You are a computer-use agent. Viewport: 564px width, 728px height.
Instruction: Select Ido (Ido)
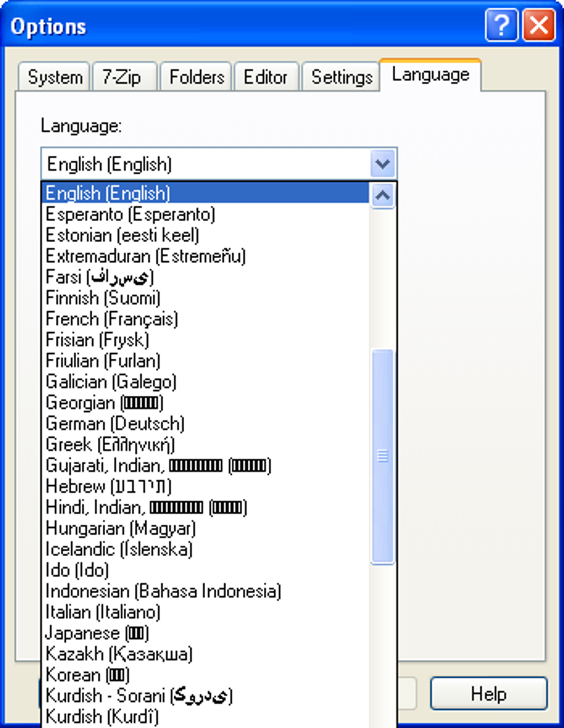pyautogui.click(x=205, y=571)
